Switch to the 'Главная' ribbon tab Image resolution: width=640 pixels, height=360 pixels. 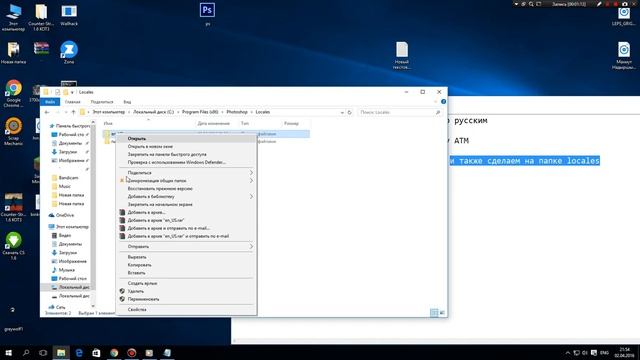(73, 102)
